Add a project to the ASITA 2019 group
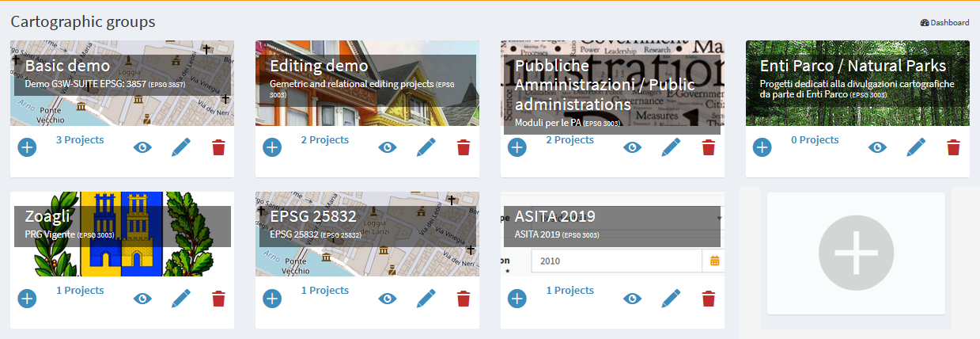 (x=517, y=298)
